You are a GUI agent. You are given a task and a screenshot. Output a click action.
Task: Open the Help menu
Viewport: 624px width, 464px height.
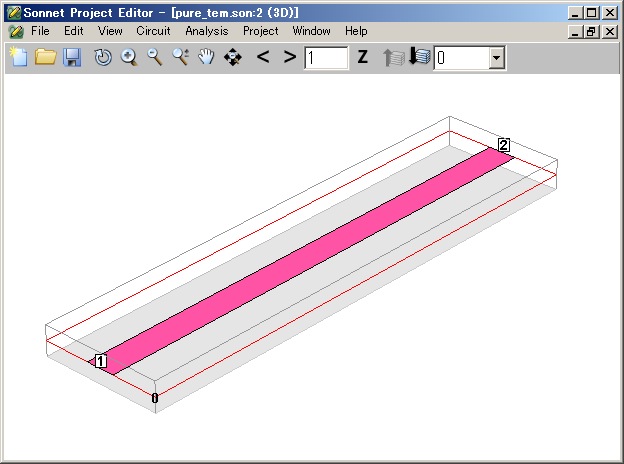(x=356, y=31)
